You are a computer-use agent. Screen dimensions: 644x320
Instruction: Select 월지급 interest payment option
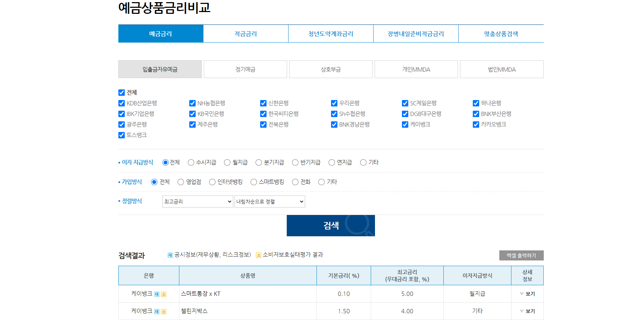pyautogui.click(x=227, y=162)
